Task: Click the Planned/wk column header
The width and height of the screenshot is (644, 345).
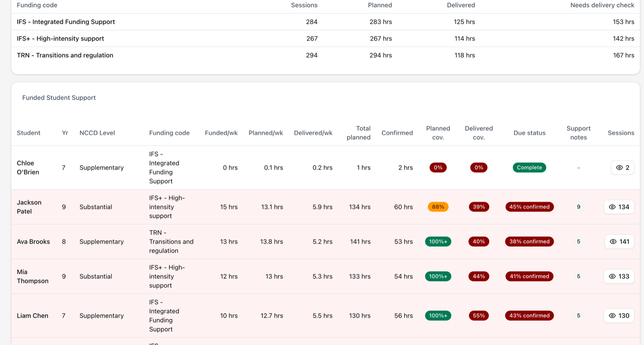Action: pos(266,133)
